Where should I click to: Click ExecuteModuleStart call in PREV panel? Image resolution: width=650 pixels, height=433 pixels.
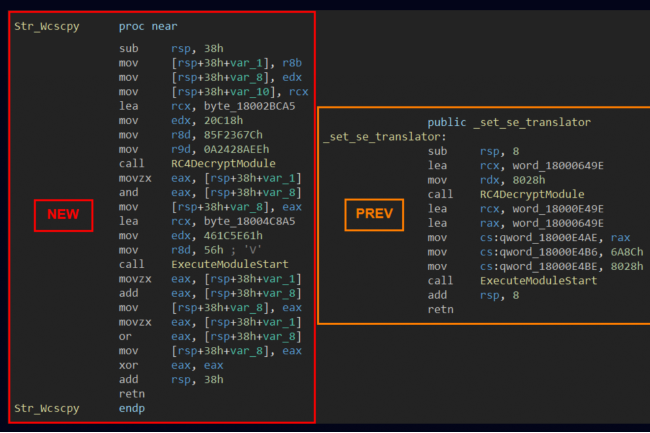[x=532, y=281]
